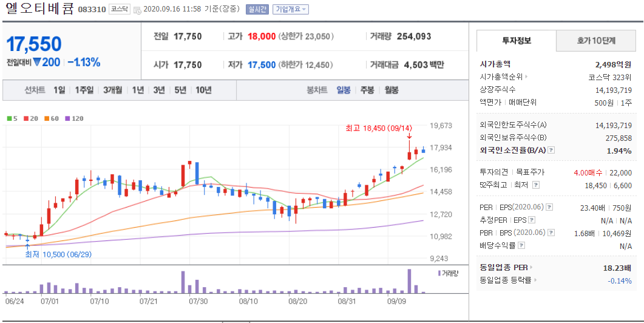
Task: Click the 저가 value 17,500
Action: point(262,65)
